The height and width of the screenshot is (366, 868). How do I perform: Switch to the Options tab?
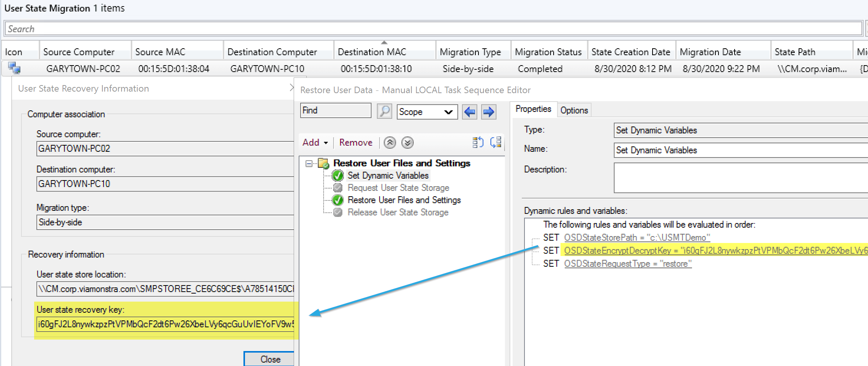click(x=574, y=110)
